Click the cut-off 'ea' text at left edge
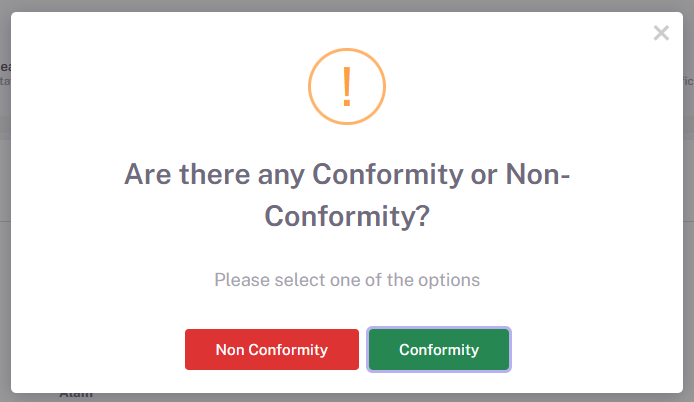Image resolution: width=694 pixels, height=402 pixels. click(5, 67)
